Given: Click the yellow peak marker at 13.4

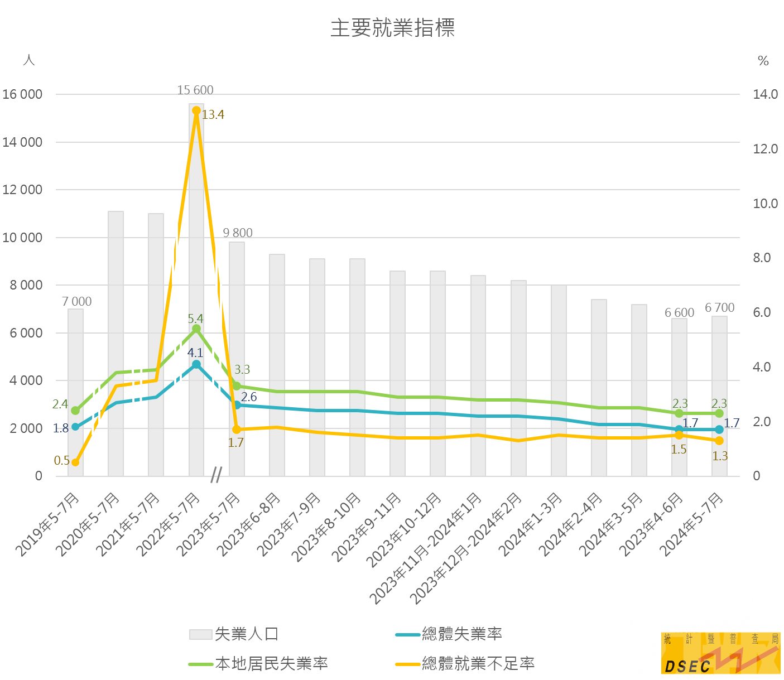Looking at the screenshot, I should [x=196, y=110].
